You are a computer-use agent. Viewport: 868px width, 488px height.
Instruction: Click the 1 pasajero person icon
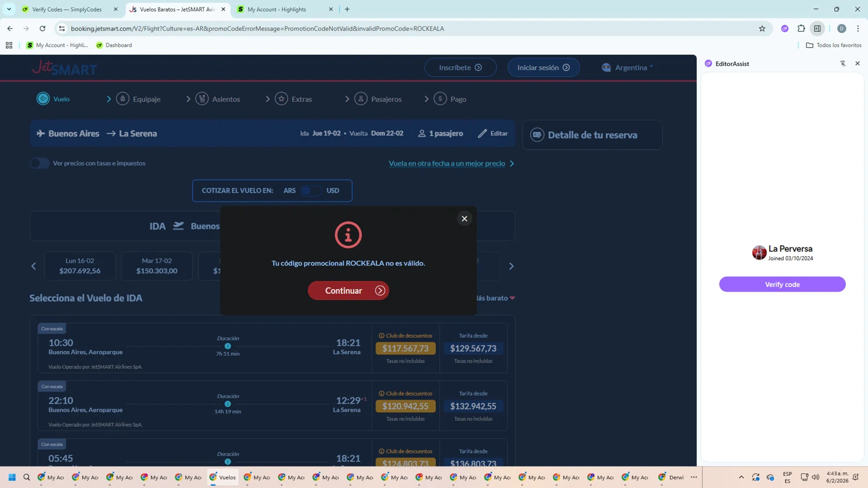click(422, 134)
